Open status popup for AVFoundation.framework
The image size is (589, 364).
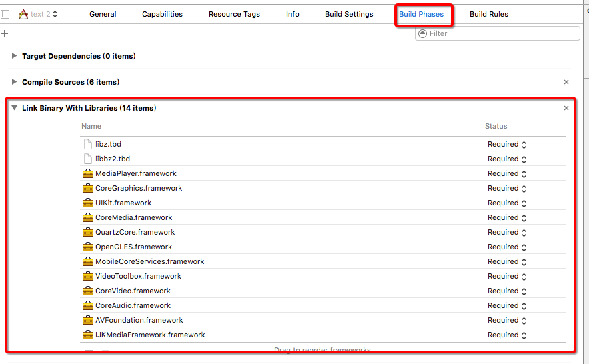tap(507, 320)
